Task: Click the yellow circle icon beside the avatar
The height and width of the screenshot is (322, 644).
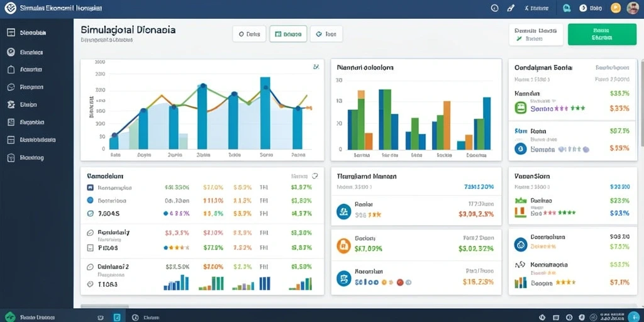Action: coord(616,8)
